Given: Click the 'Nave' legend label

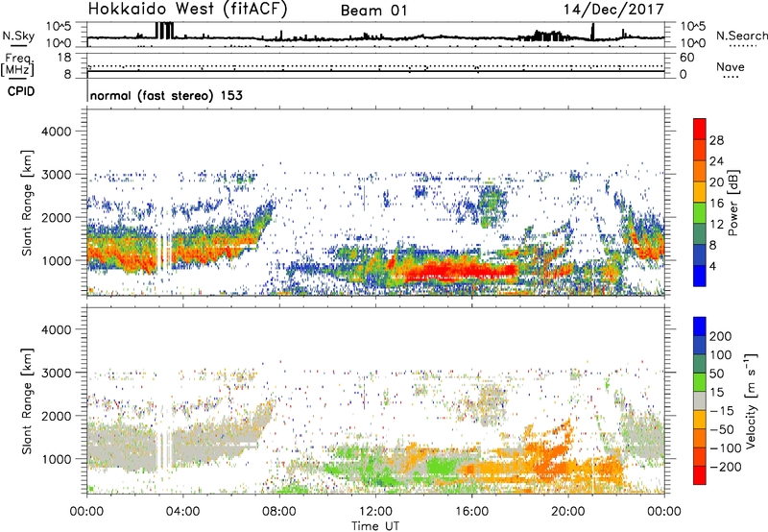Looking at the screenshot, I should coord(730,67).
